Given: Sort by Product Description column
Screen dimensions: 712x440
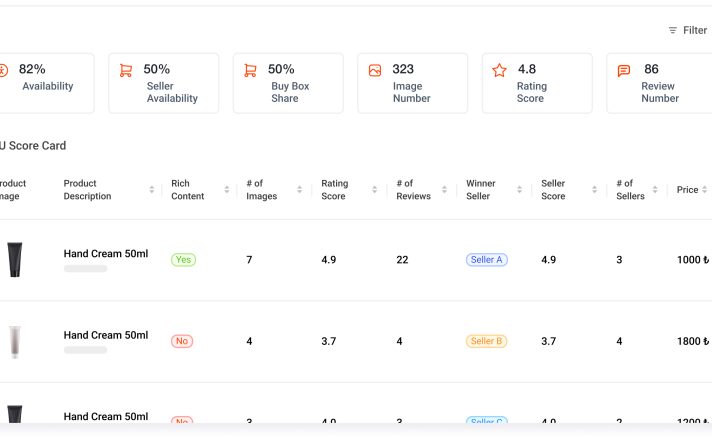Looking at the screenshot, I should coord(152,190).
